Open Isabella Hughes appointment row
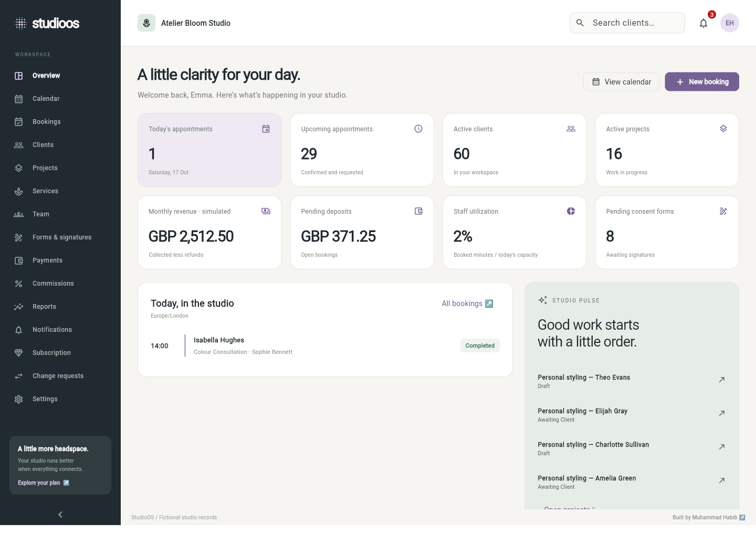 tap(325, 345)
